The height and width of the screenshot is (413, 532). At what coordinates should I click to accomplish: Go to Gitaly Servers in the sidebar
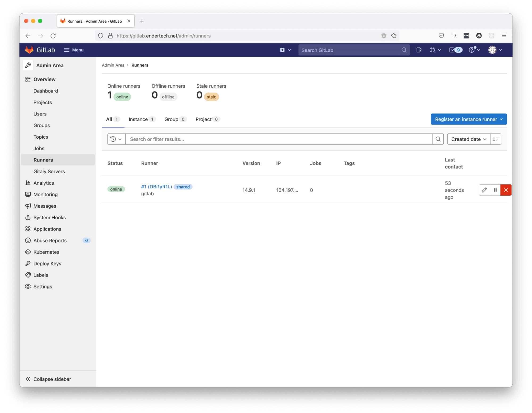click(x=49, y=171)
